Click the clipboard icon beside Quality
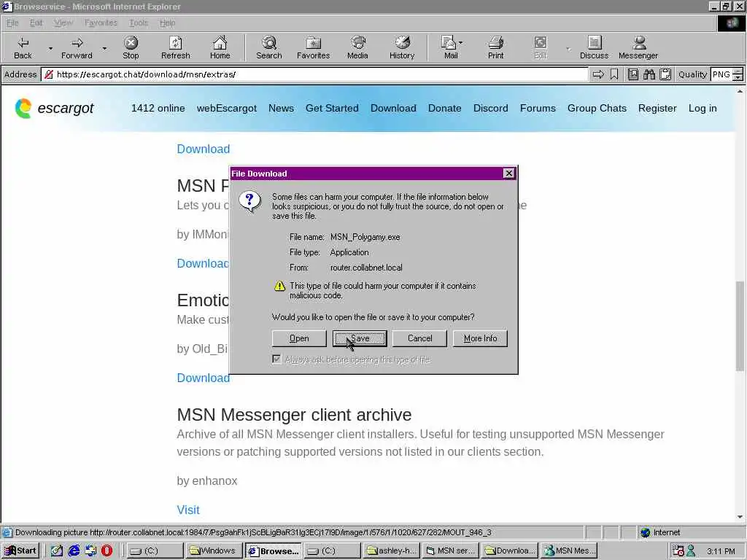The image size is (747, 560). coord(665,74)
